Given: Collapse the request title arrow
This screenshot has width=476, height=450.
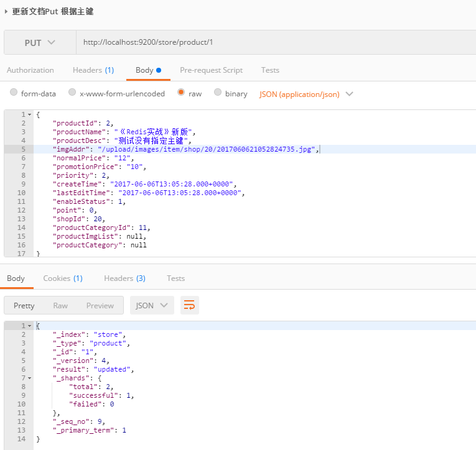Looking at the screenshot, I should [x=6, y=11].
